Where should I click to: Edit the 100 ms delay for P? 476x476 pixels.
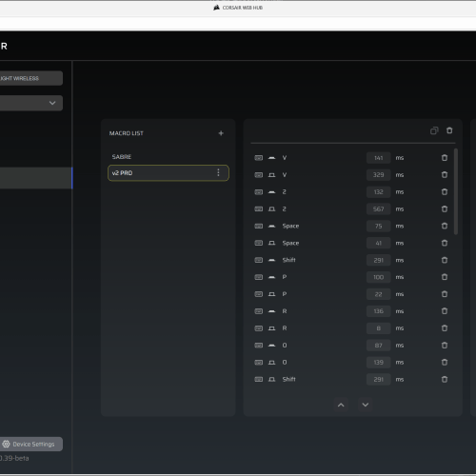pyautogui.click(x=378, y=277)
